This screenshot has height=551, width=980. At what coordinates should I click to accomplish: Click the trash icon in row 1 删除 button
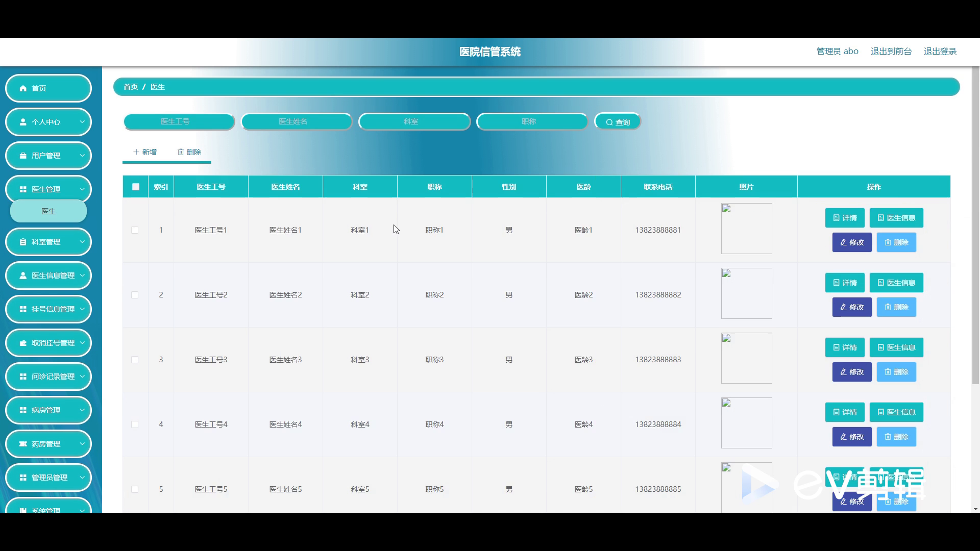pyautogui.click(x=888, y=242)
